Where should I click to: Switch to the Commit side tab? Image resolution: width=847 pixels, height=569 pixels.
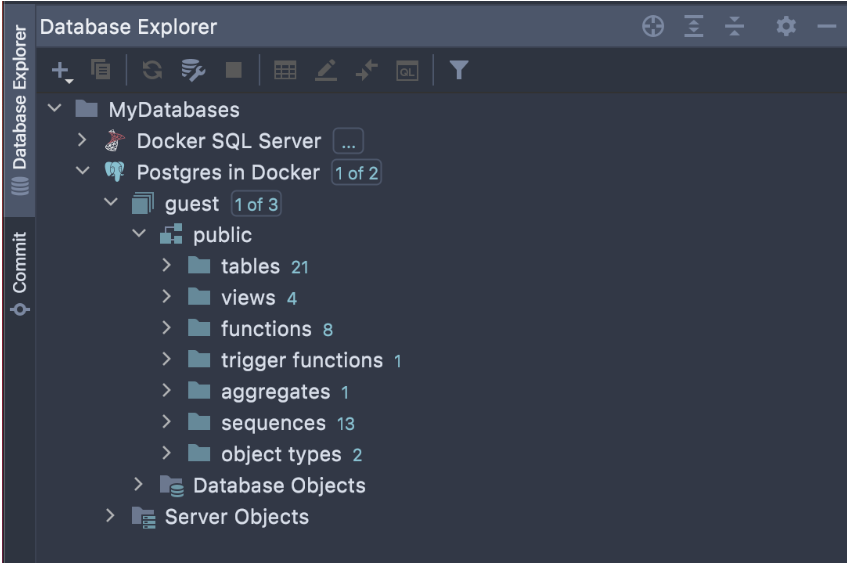[x=20, y=273]
